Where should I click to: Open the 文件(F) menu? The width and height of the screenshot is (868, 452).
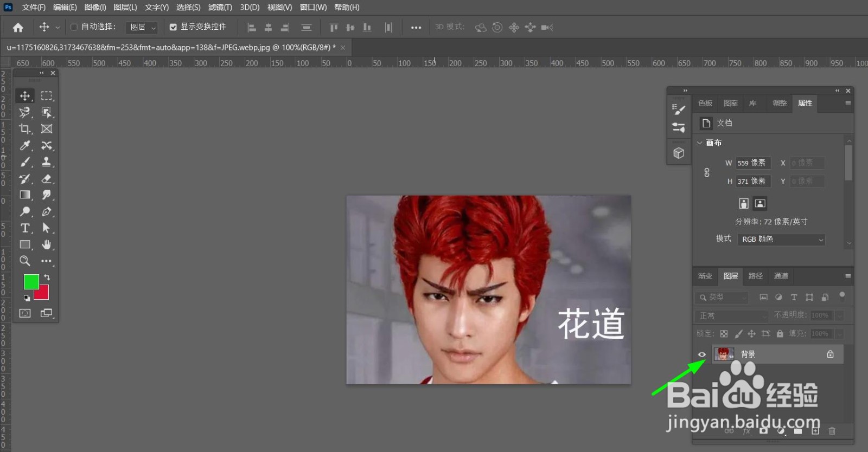tap(34, 7)
